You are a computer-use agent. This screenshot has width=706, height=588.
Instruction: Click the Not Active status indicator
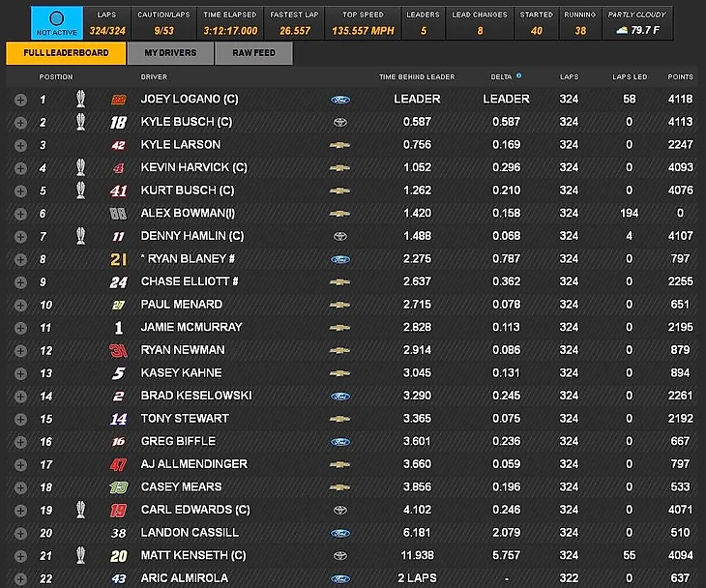tap(57, 21)
